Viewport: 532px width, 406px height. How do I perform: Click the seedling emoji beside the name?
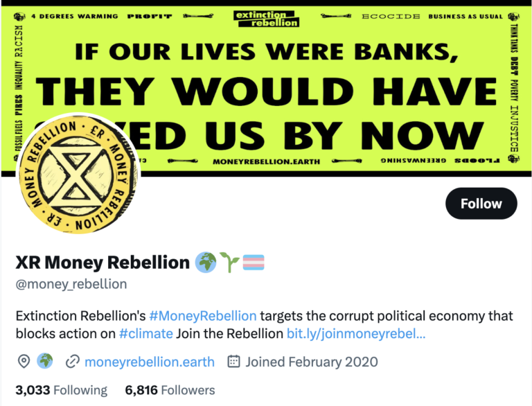tap(229, 263)
